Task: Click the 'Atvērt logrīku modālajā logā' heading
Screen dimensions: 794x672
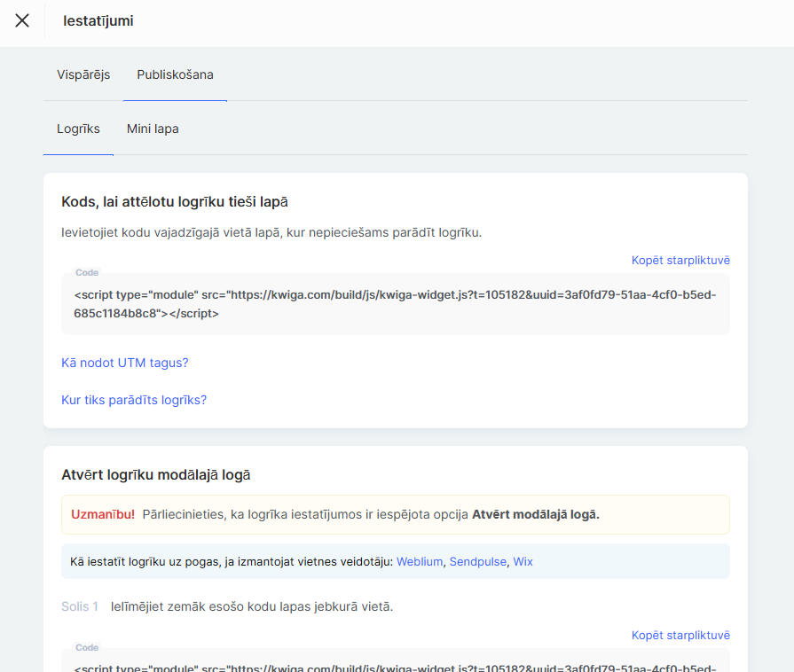Action: pos(156,474)
